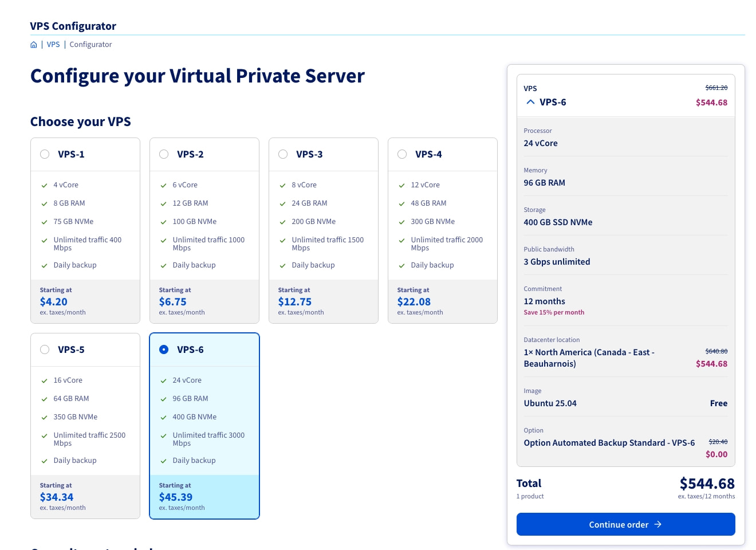
Task: Click 400 GB SSD NVMe storage value
Action: click(x=558, y=222)
